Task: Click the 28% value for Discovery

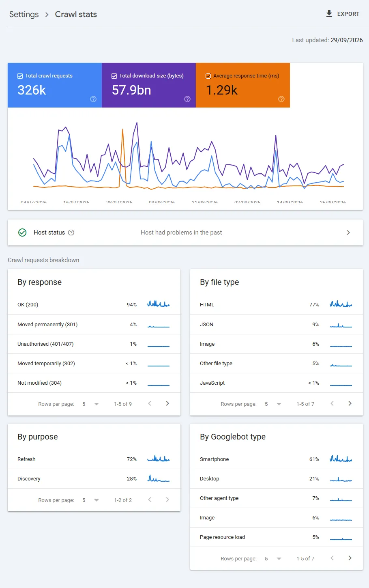Action: (132, 478)
